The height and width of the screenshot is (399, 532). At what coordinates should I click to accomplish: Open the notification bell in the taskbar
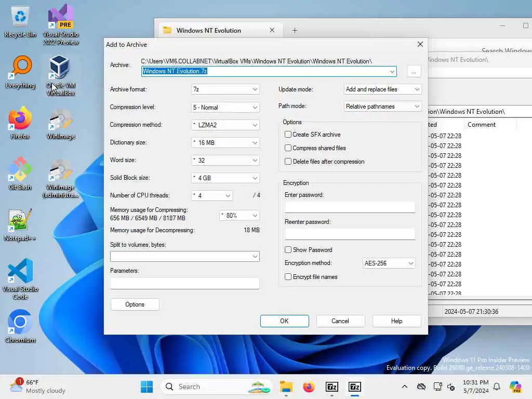497,387
